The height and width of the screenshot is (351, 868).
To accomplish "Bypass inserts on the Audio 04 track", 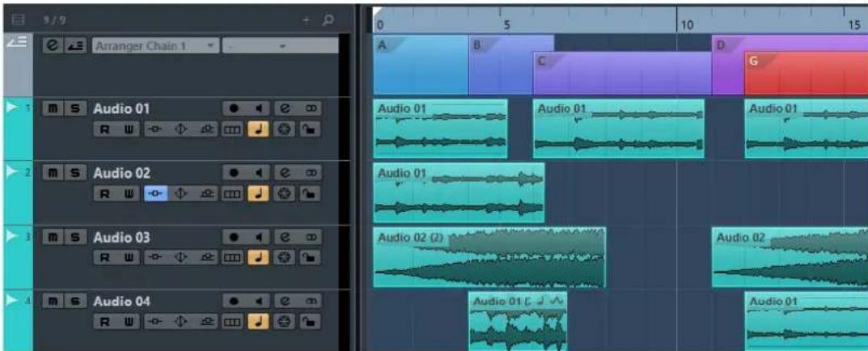I will pyautogui.click(x=154, y=321).
